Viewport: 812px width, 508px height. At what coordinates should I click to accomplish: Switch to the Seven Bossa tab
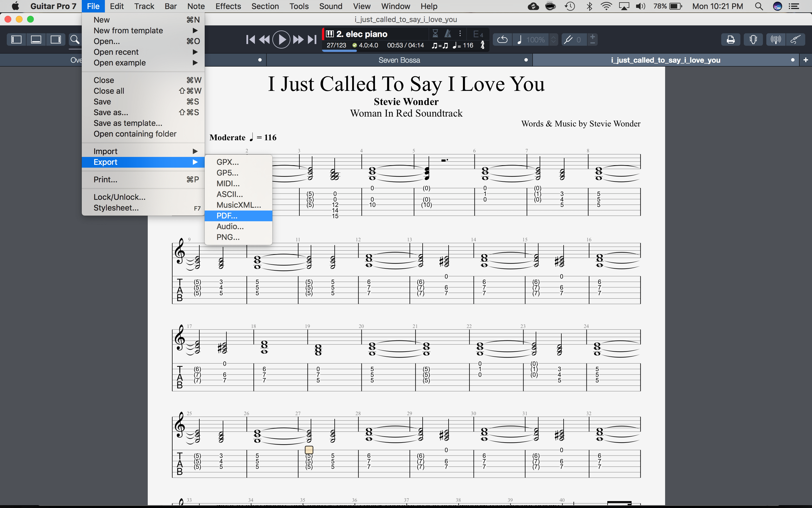tap(399, 60)
